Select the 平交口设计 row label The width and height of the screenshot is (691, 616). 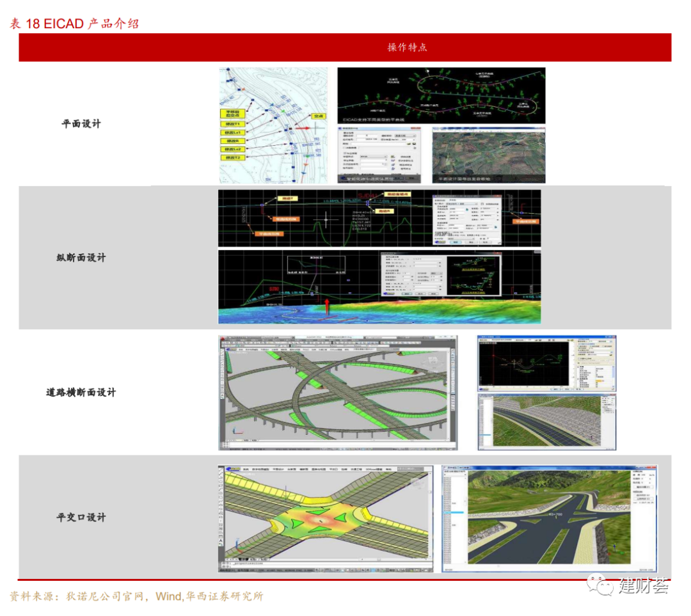81,517
